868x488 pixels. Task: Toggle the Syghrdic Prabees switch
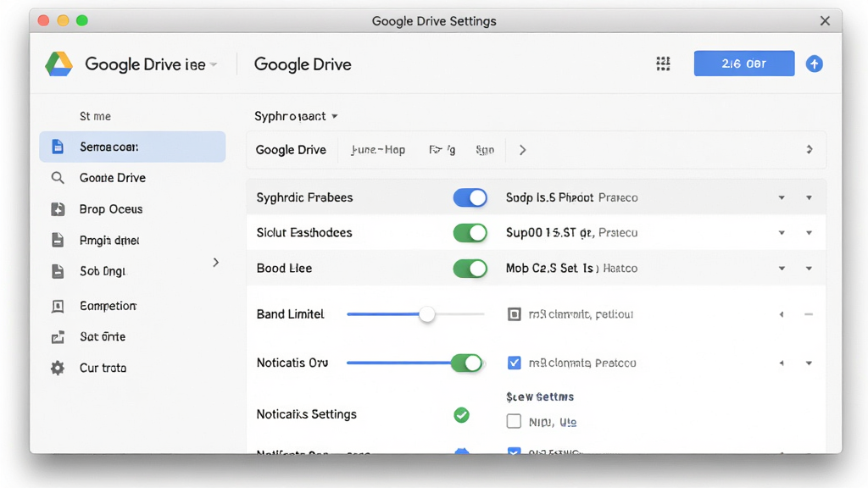coord(470,197)
